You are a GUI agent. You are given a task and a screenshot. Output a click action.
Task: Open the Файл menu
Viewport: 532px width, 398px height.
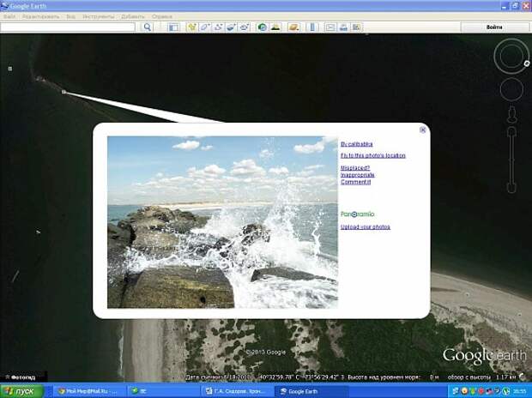9,16
